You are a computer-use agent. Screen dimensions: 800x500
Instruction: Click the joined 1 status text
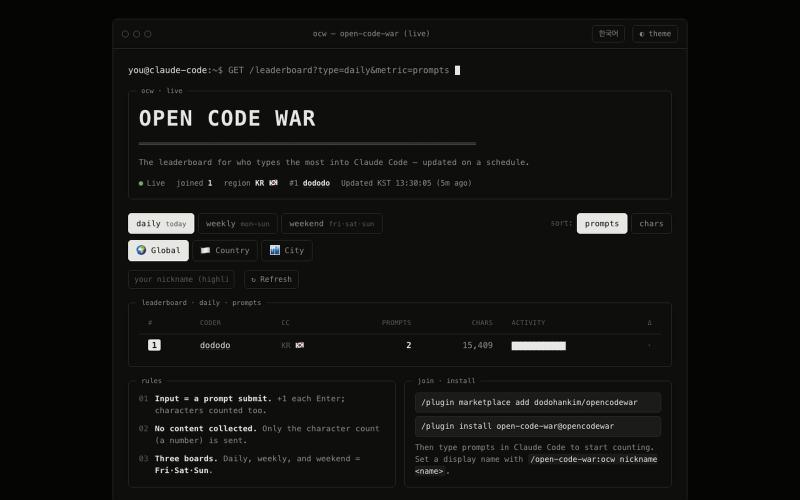[x=194, y=183]
